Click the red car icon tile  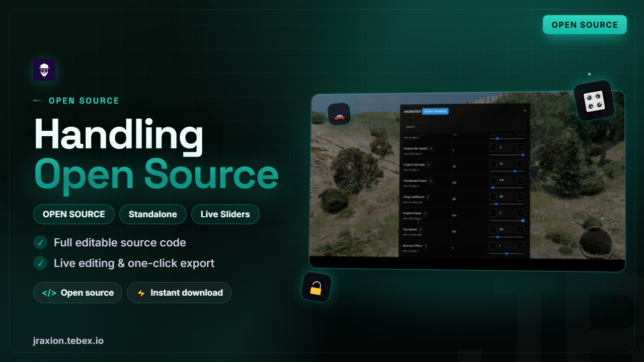(x=339, y=115)
